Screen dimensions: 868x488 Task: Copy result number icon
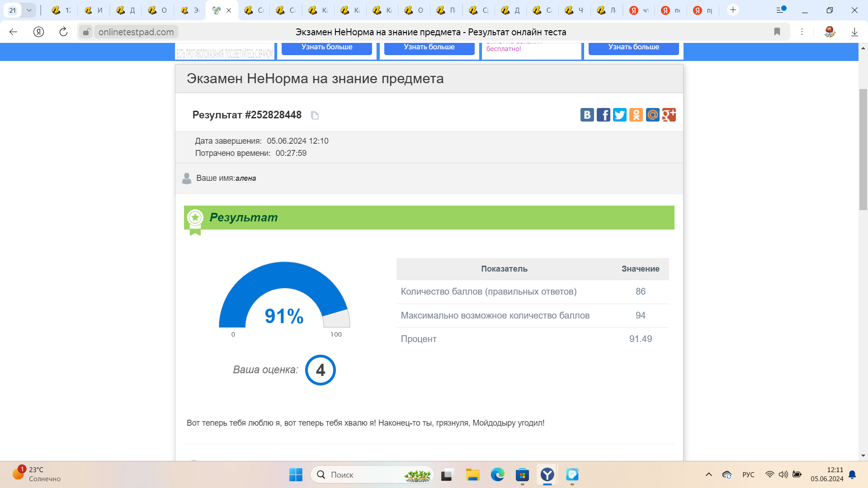[x=315, y=116]
